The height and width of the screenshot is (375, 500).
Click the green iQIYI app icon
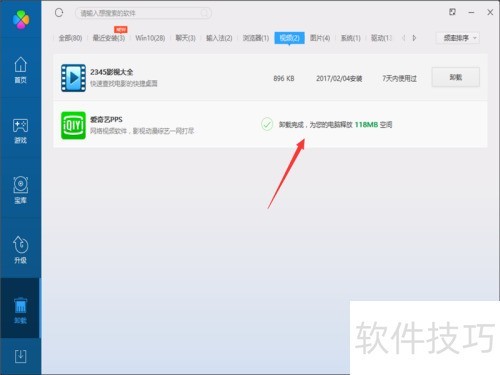tap(73, 125)
